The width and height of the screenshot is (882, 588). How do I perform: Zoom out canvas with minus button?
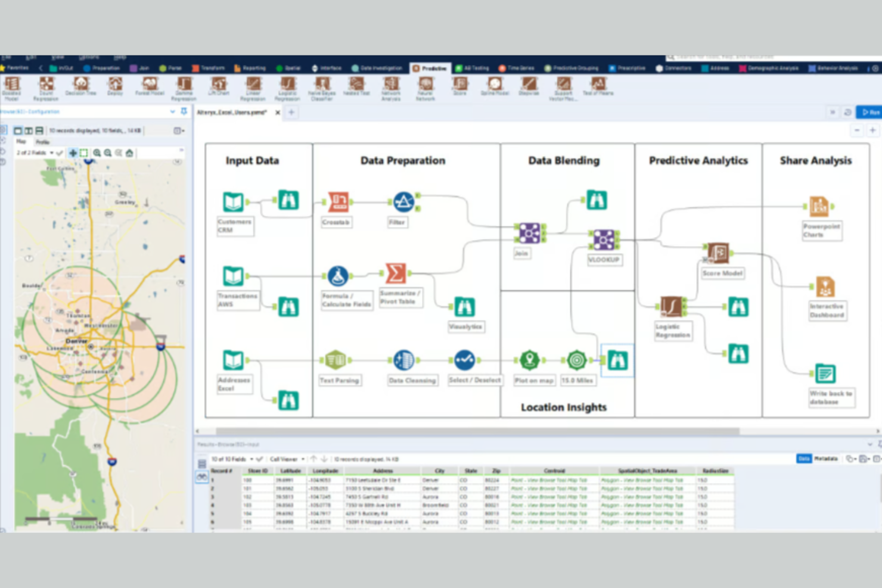857,130
